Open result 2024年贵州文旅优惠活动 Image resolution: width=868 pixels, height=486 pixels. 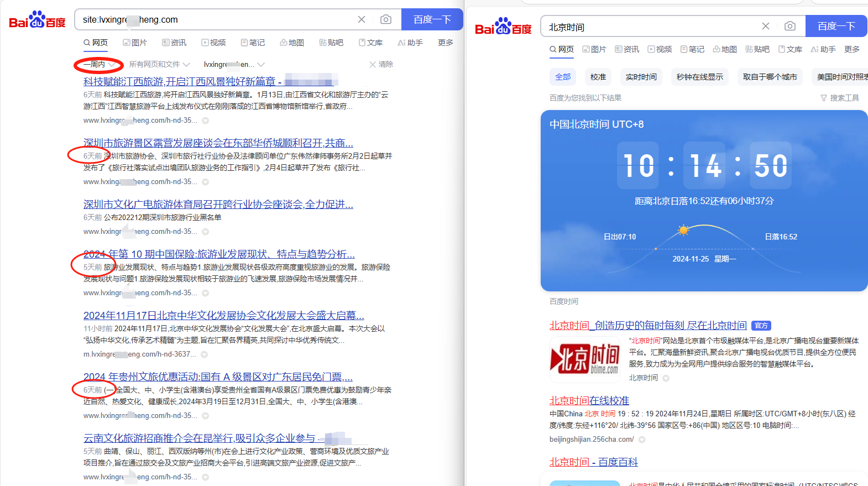(x=218, y=377)
